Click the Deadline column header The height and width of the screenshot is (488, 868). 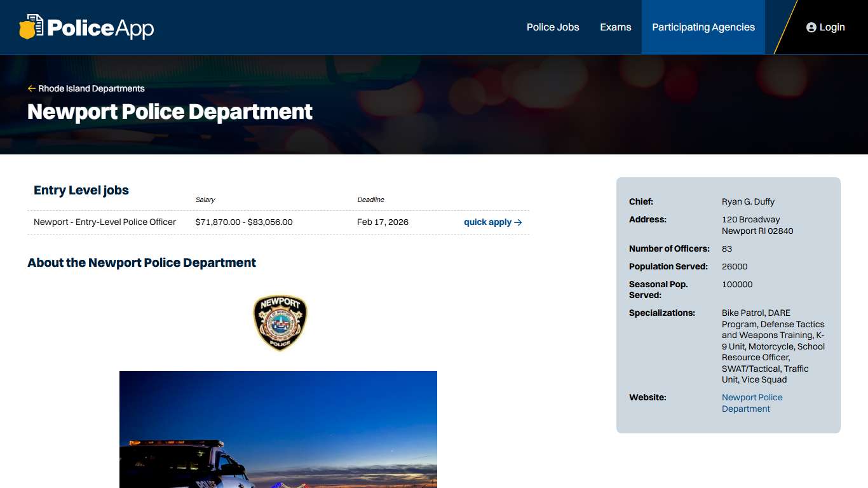click(370, 200)
